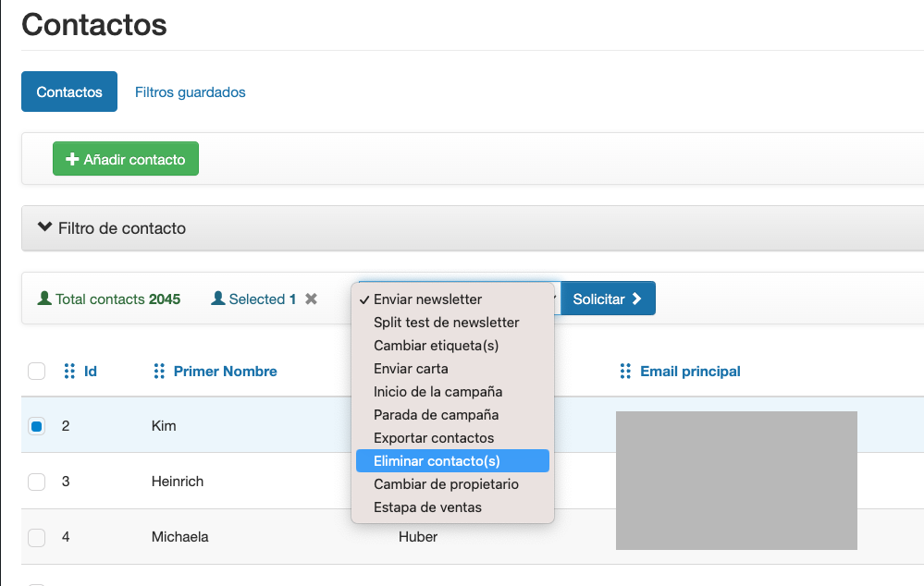This screenshot has width=924, height=586.
Task: Click the drag handle icon beside Id column
Action: tap(69, 371)
